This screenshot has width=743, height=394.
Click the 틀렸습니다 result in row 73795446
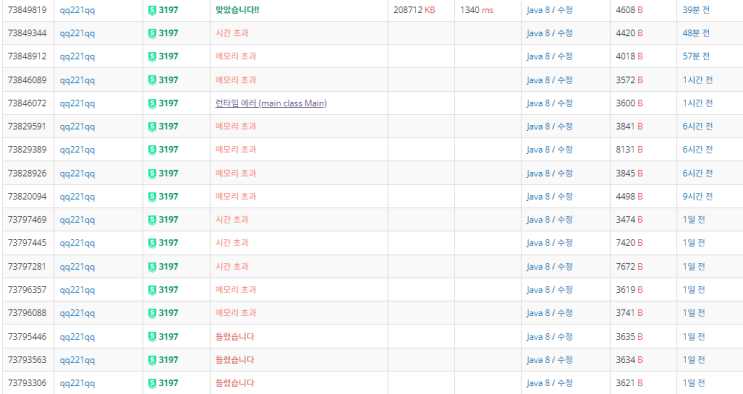click(235, 337)
